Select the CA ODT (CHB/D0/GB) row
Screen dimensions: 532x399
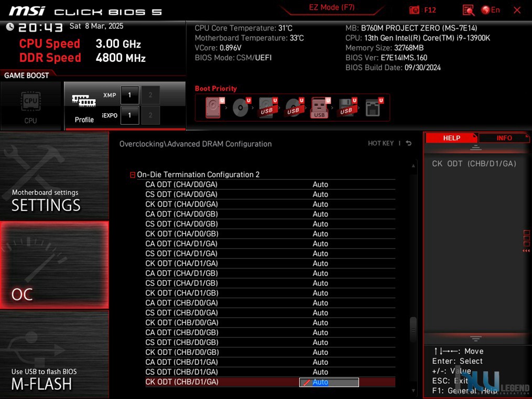pyautogui.click(x=270, y=332)
